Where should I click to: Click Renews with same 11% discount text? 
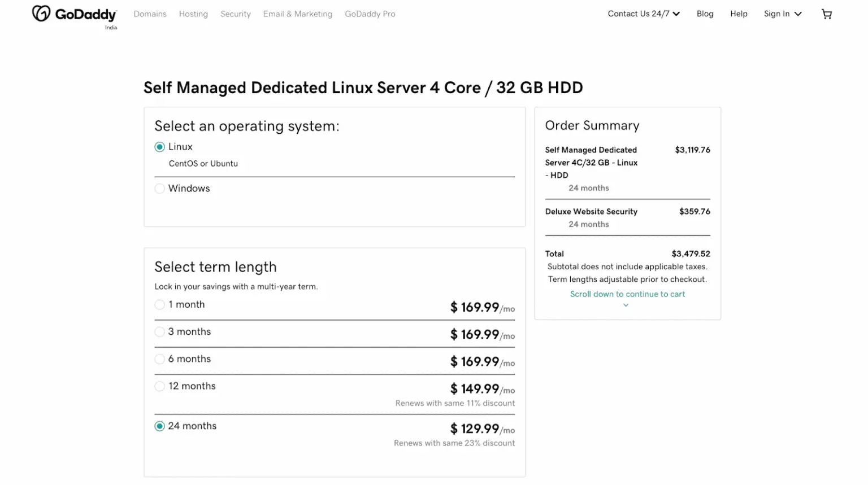coord(455,404)
